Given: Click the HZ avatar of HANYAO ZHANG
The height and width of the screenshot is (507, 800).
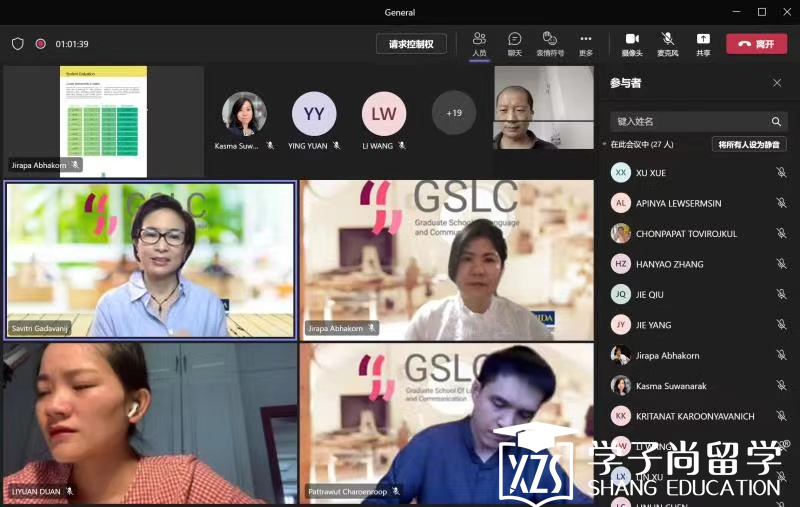Looking at the screenshot, I should click(621, 264).
